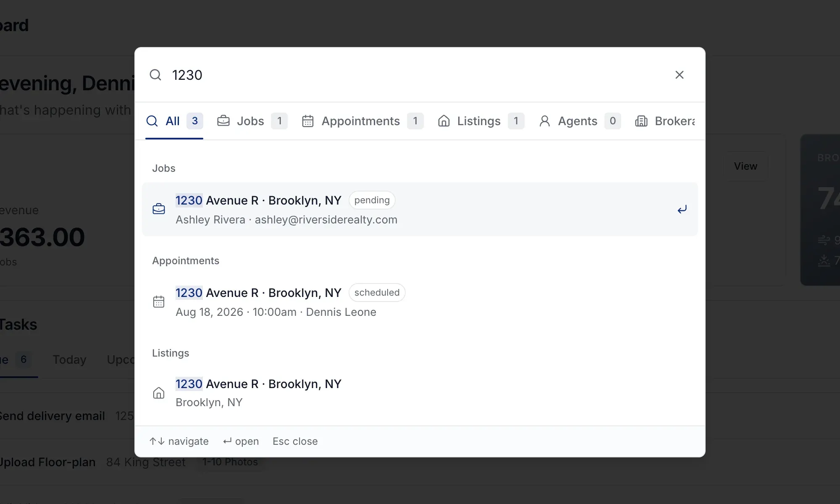Click the pending status badge
Image resolution: width=840 pixels, height=504 pixels.
pyautogui.click(x=372, y=200)
